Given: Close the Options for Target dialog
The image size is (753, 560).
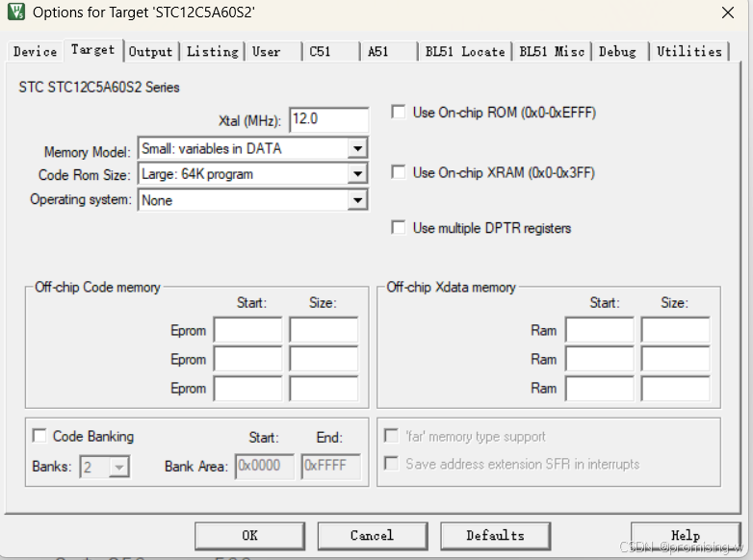Looking at the screenshot, I should (728, 13).
